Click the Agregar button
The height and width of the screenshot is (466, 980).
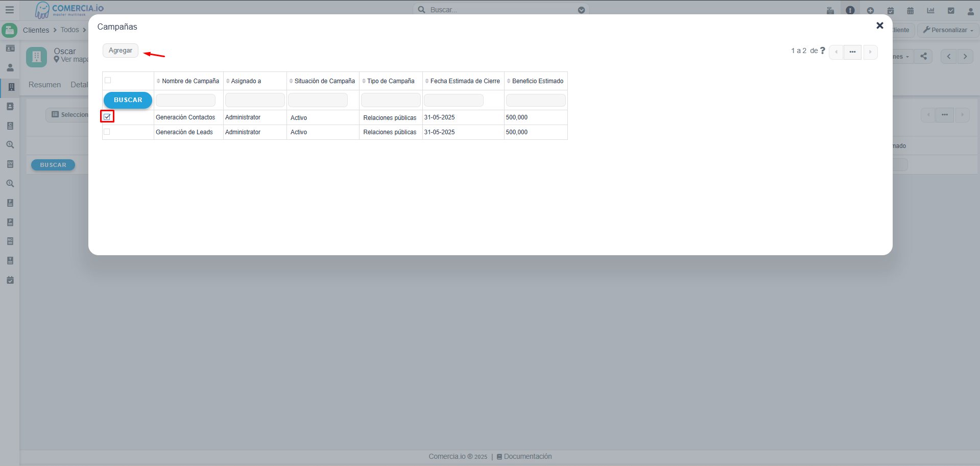(121, 51)
